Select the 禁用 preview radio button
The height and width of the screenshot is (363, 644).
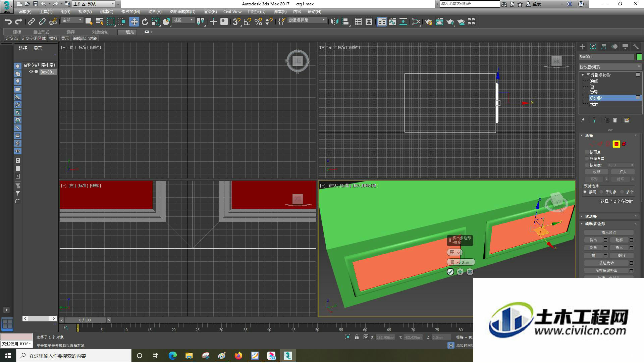[x=585, y=192]
